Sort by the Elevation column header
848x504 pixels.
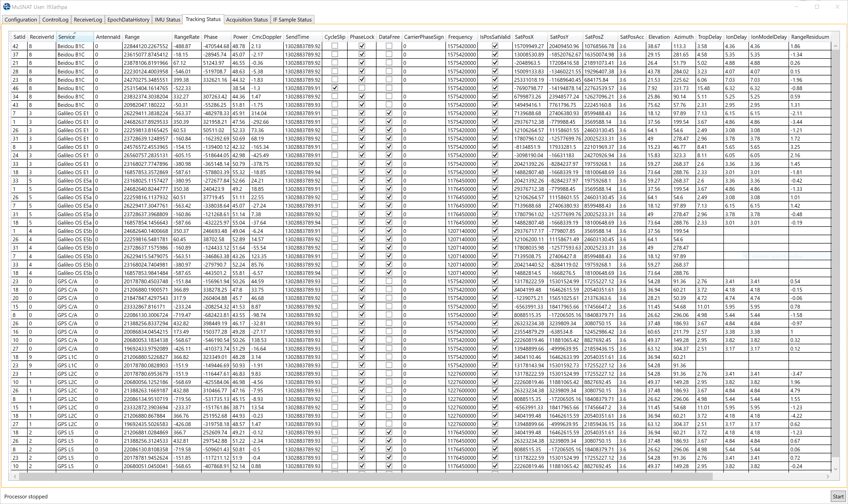[659, 37]
